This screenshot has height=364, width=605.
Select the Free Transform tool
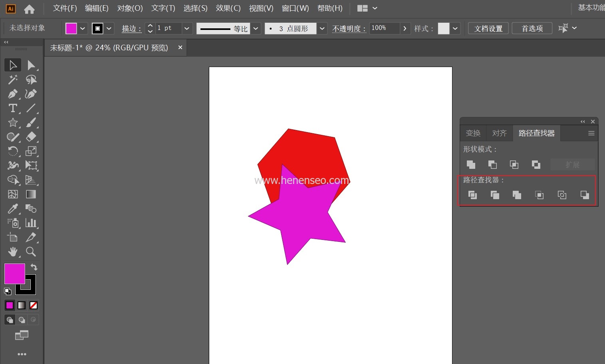[31, 165]
